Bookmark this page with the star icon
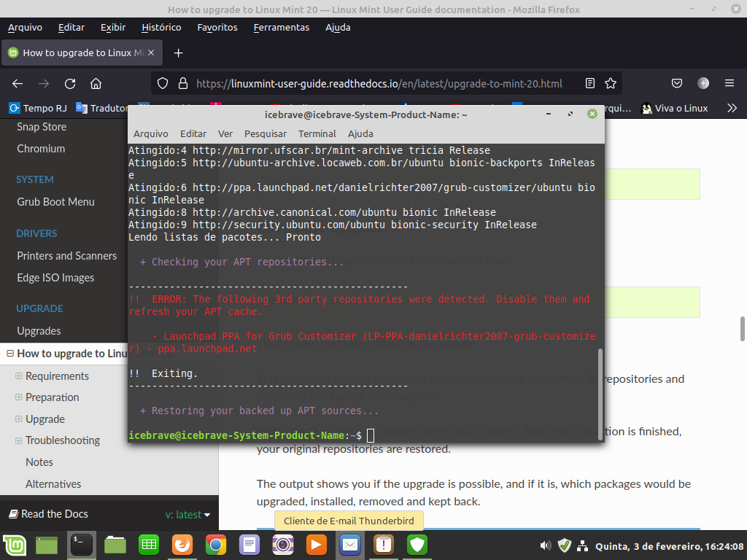Viewport: 747px width, 560px height. click(611, 83)
